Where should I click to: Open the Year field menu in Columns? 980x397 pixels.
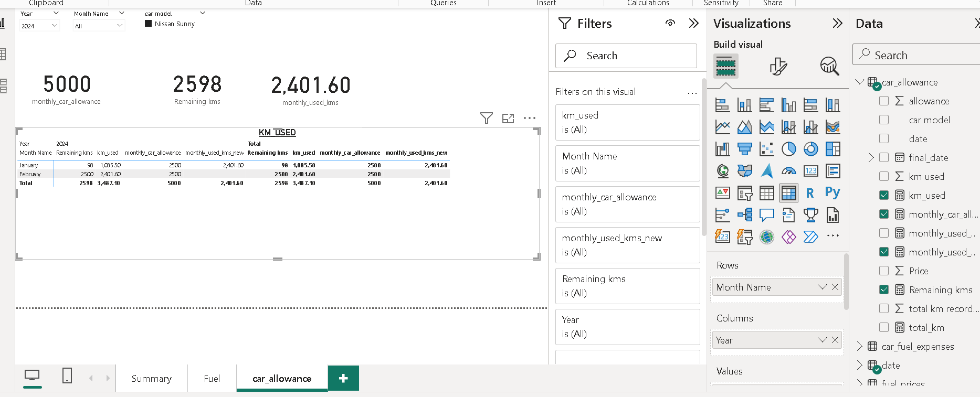pyautogui.click(x=822, y=340)
